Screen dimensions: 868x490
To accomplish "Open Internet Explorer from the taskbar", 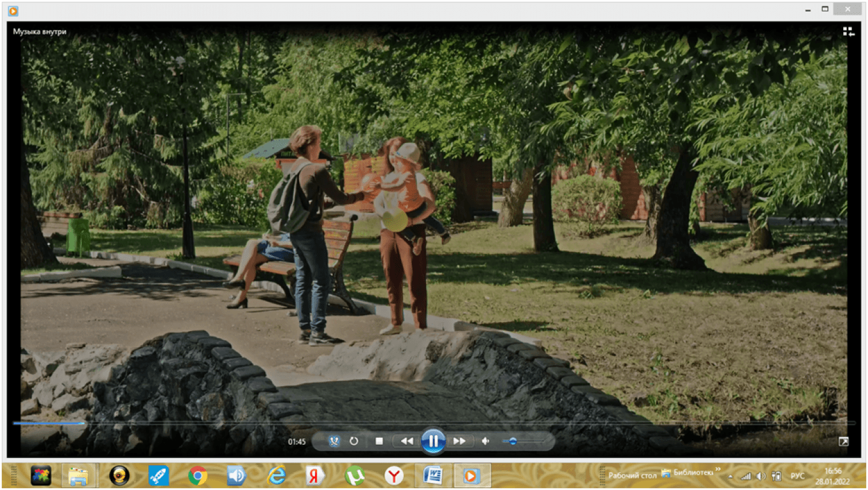I will pos(276,476).
